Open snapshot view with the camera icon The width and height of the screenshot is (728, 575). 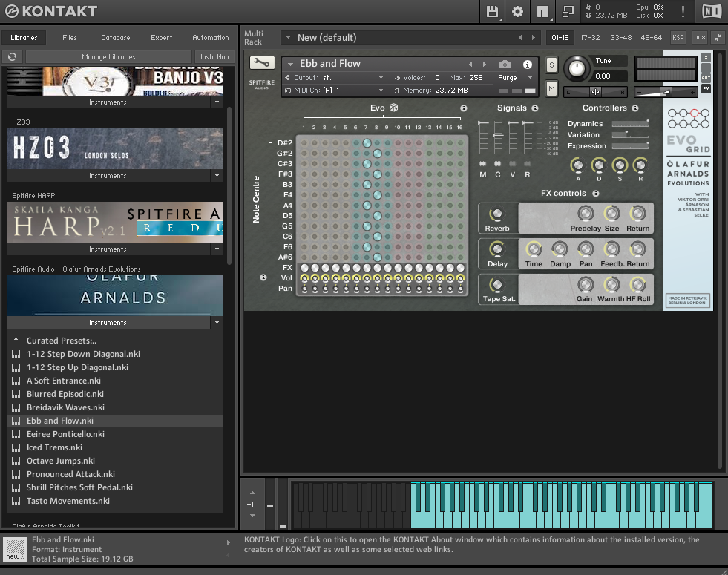pos(505,64)
